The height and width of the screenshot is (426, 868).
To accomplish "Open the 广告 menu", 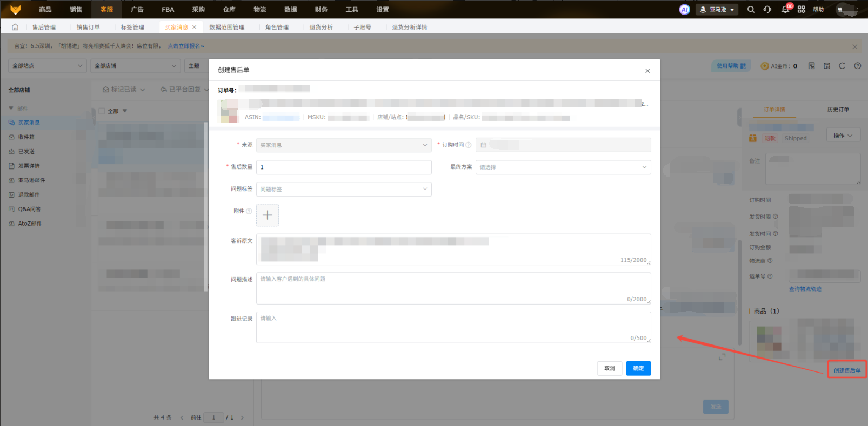I will [x=137, y=9].
